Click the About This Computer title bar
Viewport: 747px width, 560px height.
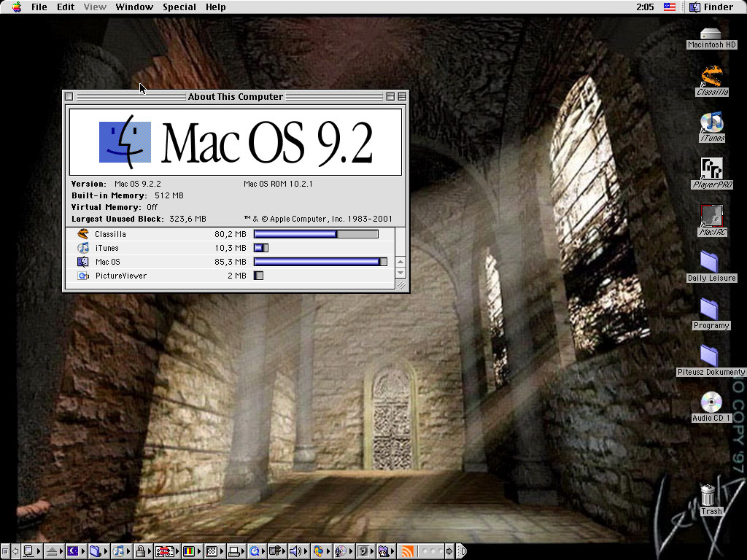click(236, 96)
